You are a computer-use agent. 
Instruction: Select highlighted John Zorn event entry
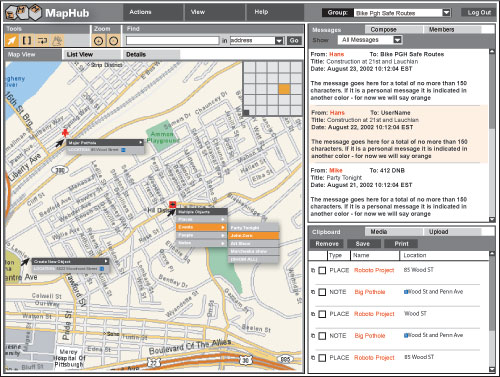[x=253, y=236]
